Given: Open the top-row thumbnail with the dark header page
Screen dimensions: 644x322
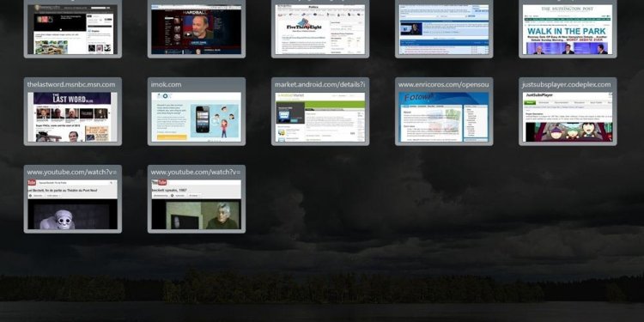Looking at the screenshot, I should click(x=73, y=29).
